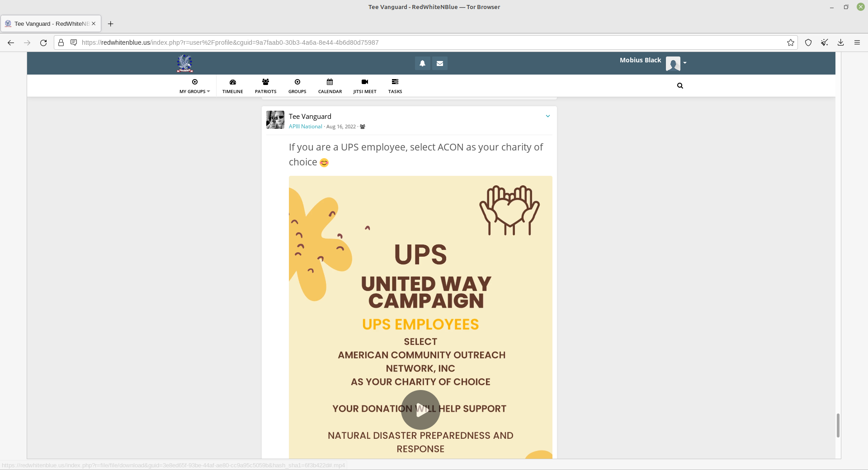This screenshot has width=868, height=470.
Task: Expand the Mobius Black account dropdown arrow
Action: (x=685, y=63)
